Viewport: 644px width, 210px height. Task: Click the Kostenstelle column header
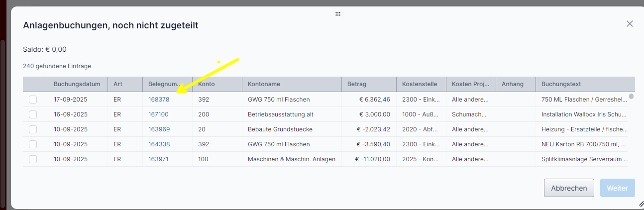(x=420, y=84)
